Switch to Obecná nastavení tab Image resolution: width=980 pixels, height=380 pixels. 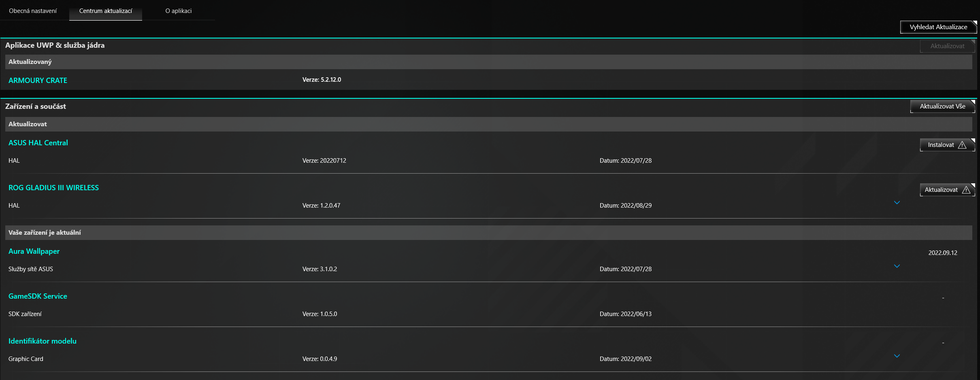[x=33, y=11]
